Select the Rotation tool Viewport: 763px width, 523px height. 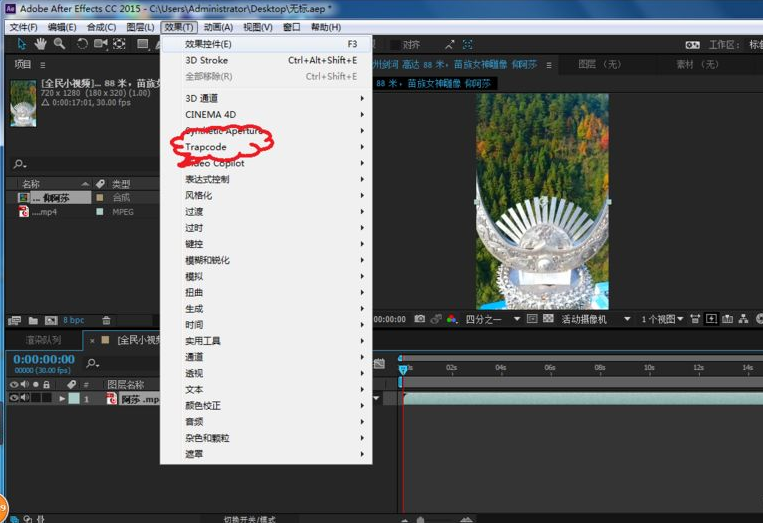[82, 44]
